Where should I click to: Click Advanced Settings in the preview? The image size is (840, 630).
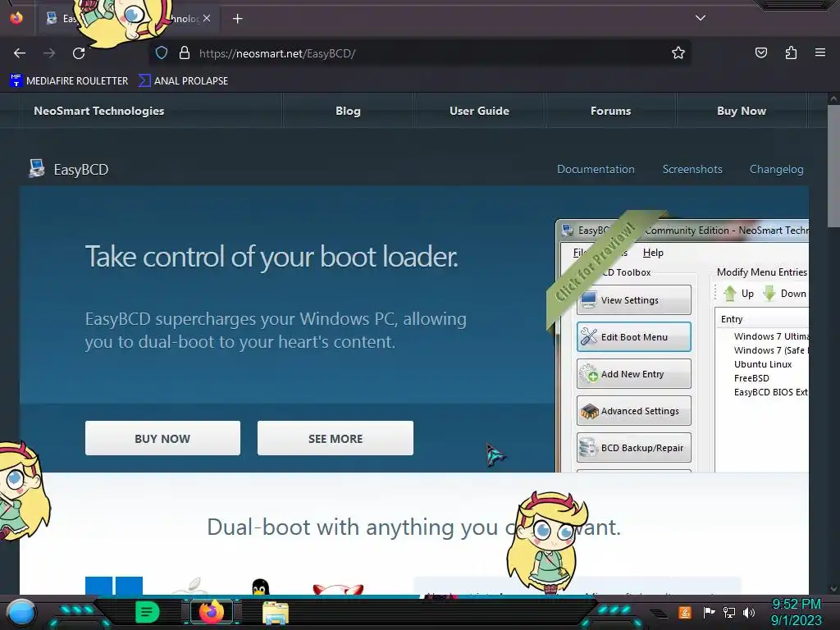[634, 411]
